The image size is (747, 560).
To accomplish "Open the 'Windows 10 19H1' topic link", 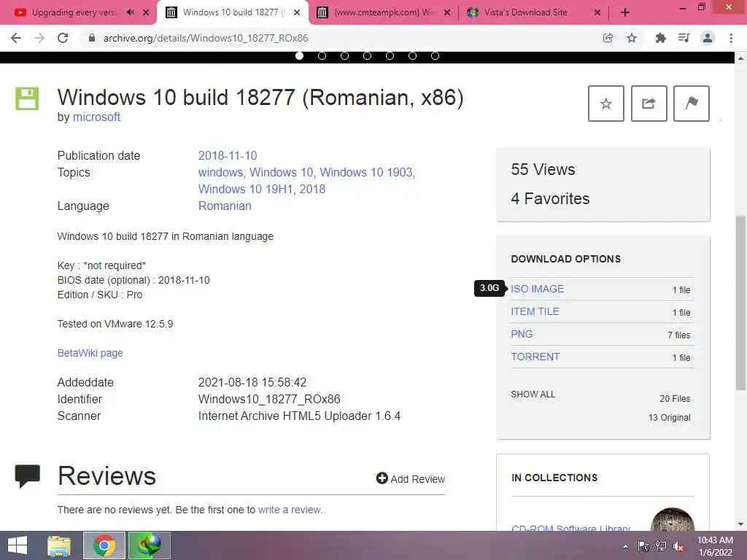I will pyautogui.click(x=245, y=189).
